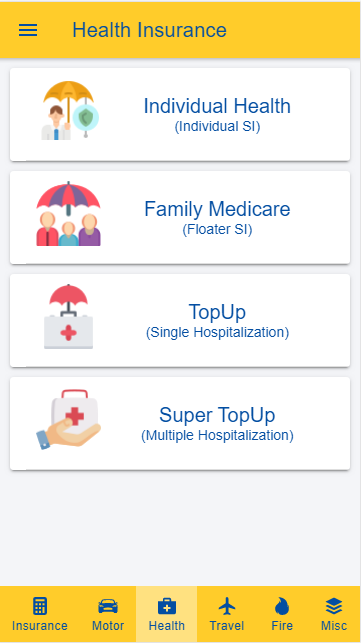
Task: Switch to the Travel tab label
Action: click(x=227, y=626)
